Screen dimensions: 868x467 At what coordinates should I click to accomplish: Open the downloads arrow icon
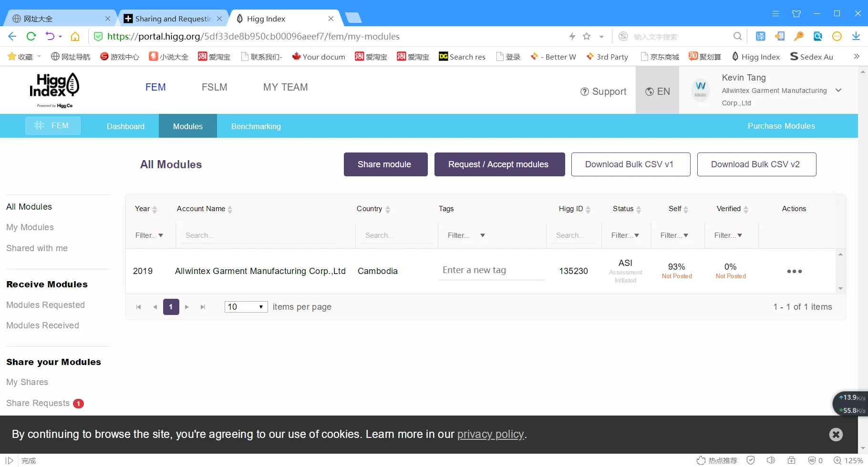pos(856,36)
